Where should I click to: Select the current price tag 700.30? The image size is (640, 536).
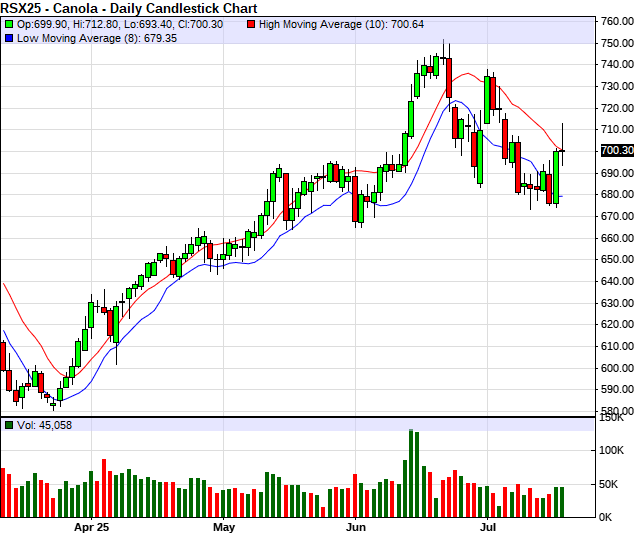tap(615, 151)
